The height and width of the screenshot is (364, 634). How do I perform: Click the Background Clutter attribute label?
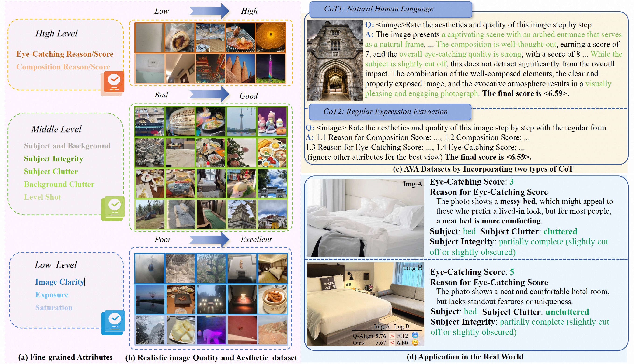[59, 184]
